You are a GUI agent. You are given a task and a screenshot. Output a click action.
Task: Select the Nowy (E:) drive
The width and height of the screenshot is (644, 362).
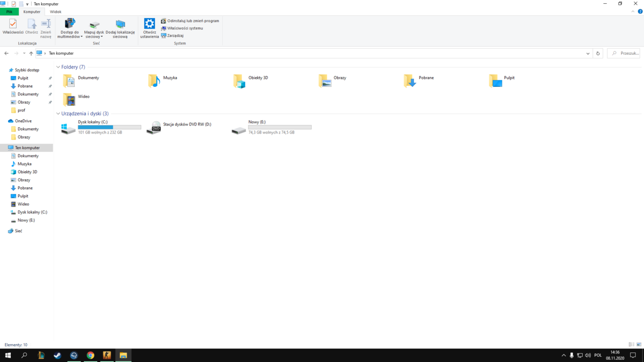[271, 127]
